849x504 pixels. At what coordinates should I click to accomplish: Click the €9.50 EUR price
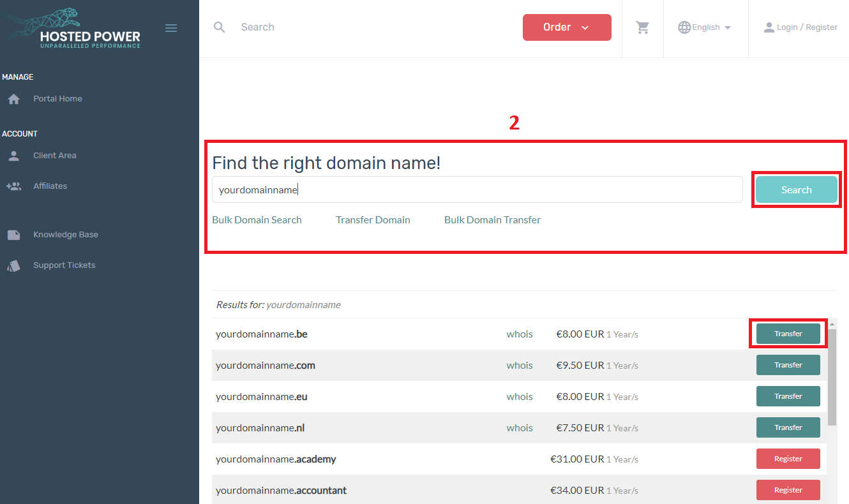click(x=580, y=366)
